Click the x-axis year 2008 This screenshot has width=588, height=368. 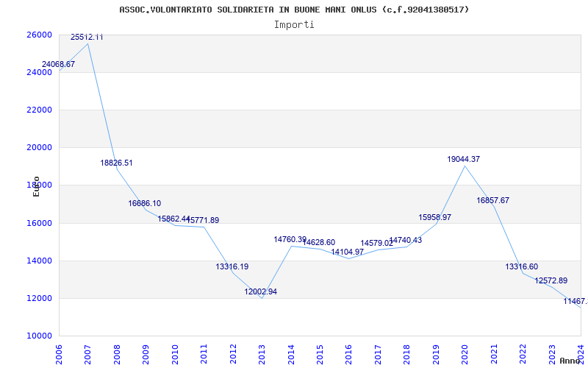coord(117,354)
